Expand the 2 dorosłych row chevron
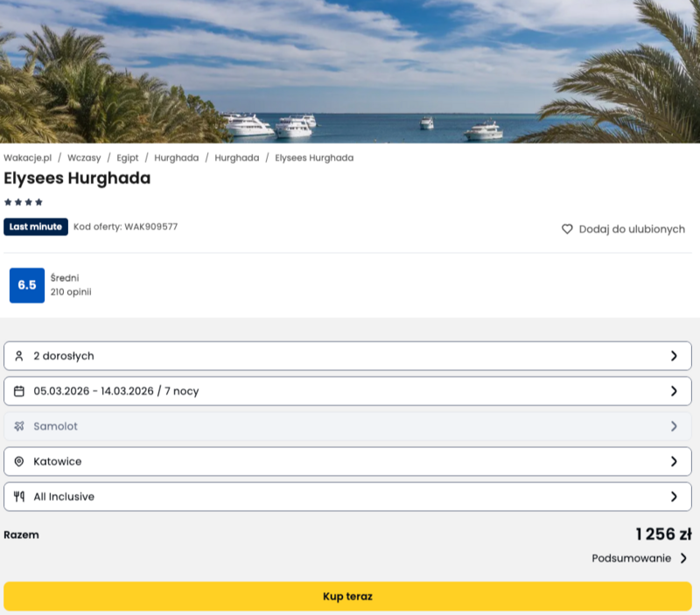Viewport: 700px width, 615px height. (x=674, y=356)
